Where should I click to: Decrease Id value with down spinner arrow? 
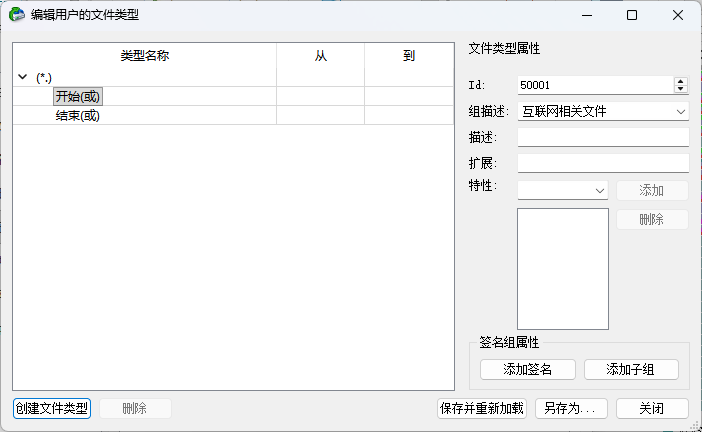681,89
